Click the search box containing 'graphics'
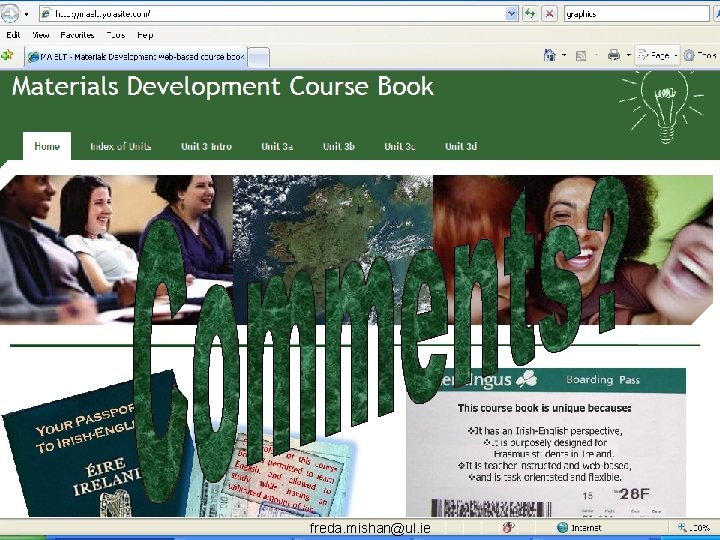The height and width of the screenshot is (540, 720). 636,14
